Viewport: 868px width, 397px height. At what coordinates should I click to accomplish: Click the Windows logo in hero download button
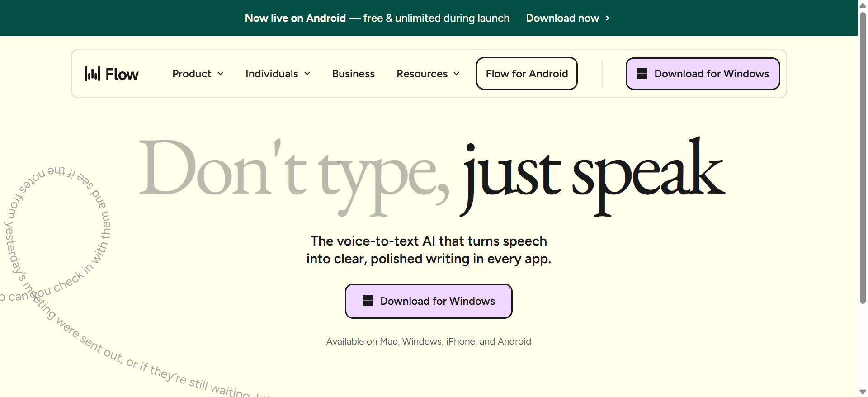tap(368, 301)
